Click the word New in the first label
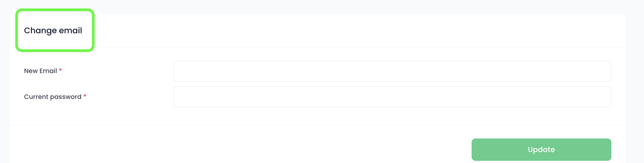644x163 pixels. (31, 71)
